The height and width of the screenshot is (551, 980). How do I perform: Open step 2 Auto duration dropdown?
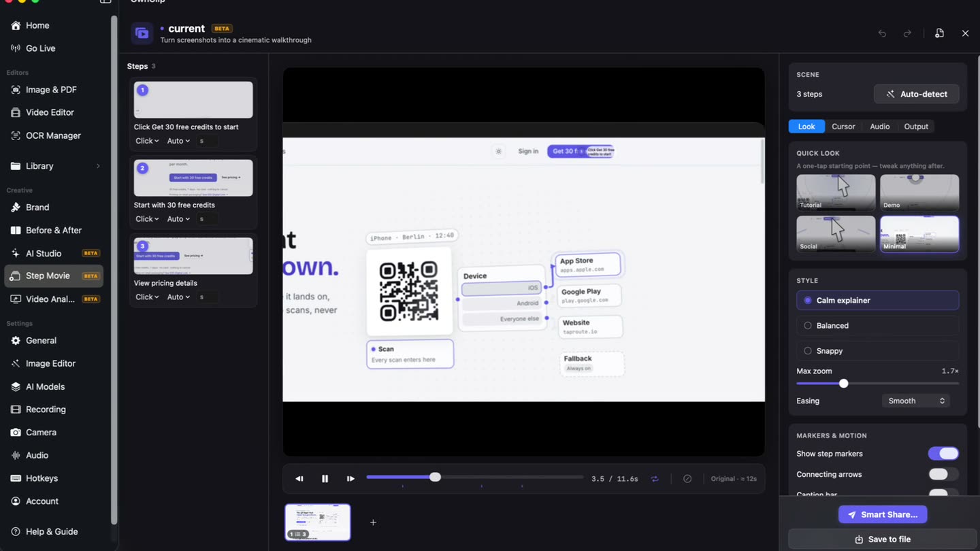click(x=178, y=219)
